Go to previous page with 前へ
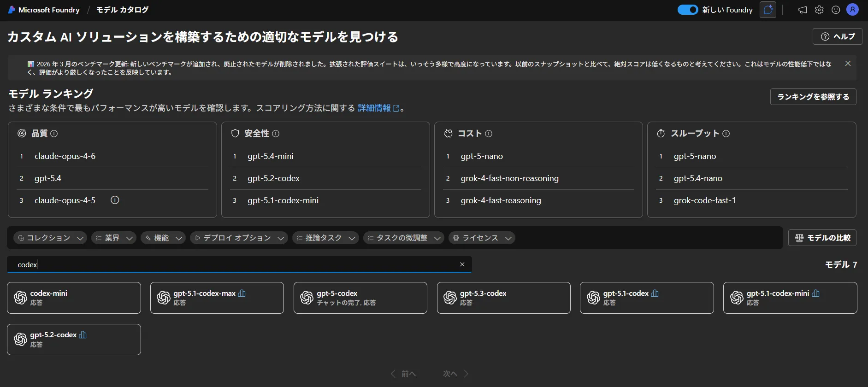868x387 pixels. pos(403,374)
